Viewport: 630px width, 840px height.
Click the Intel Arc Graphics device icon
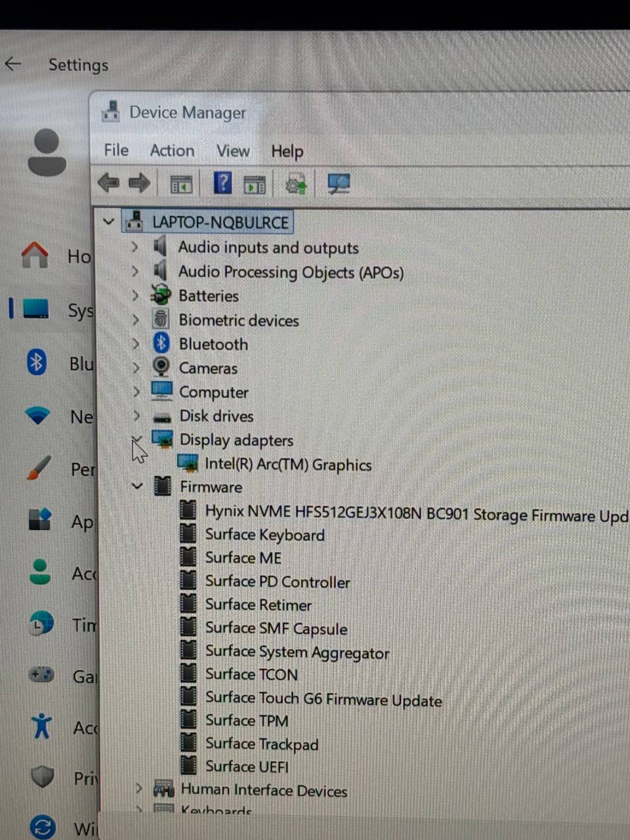(188, 463)
